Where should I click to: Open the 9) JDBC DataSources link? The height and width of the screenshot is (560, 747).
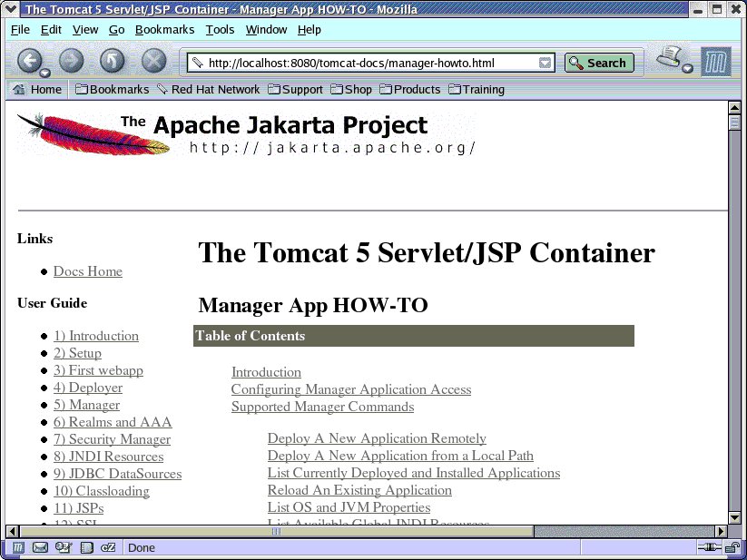click(x=117, y=474)
